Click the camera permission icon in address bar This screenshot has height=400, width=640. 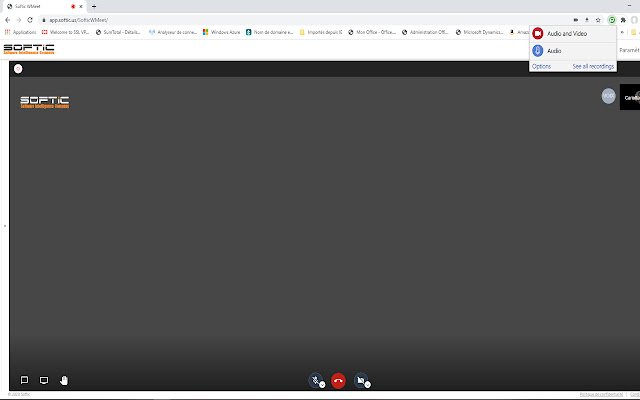[576, 20]
